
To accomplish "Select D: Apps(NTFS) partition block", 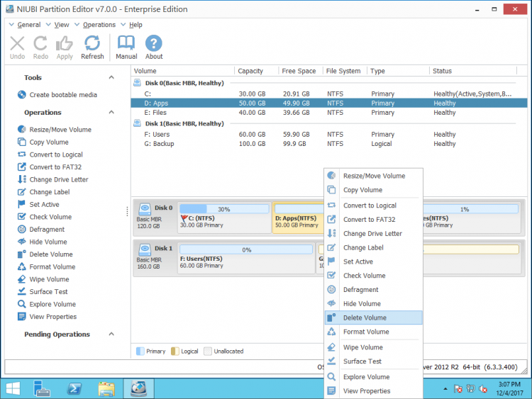I will (x=298, y=218).
